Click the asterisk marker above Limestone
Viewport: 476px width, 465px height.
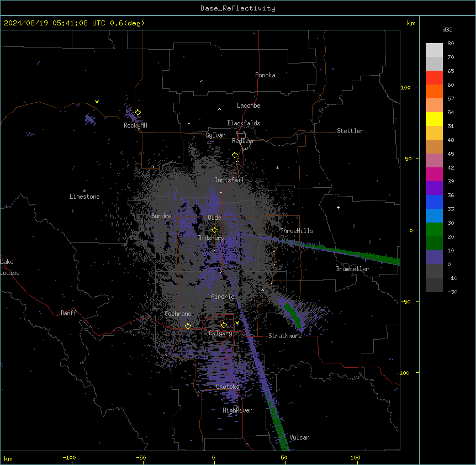click(x=84, y=191)
